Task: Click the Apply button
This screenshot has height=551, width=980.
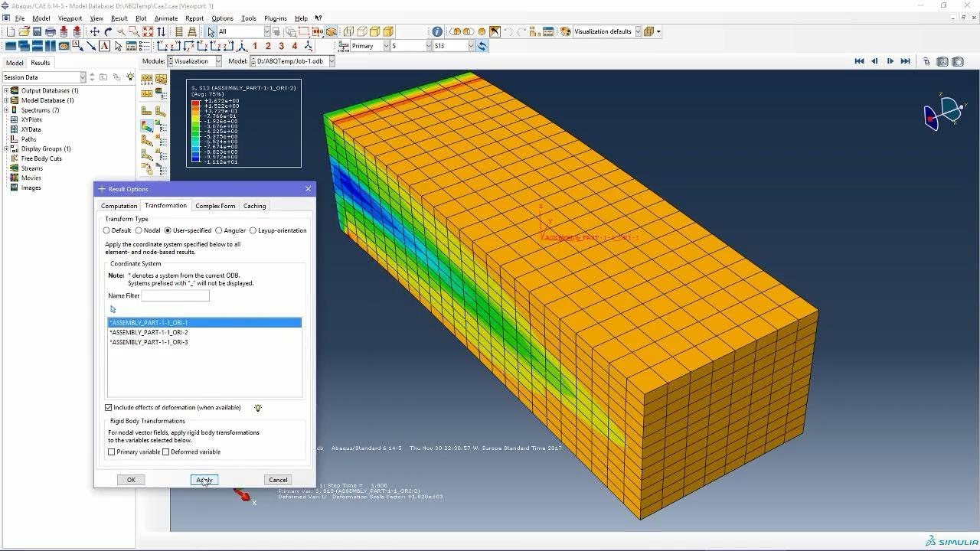Action: coord(204,480)
